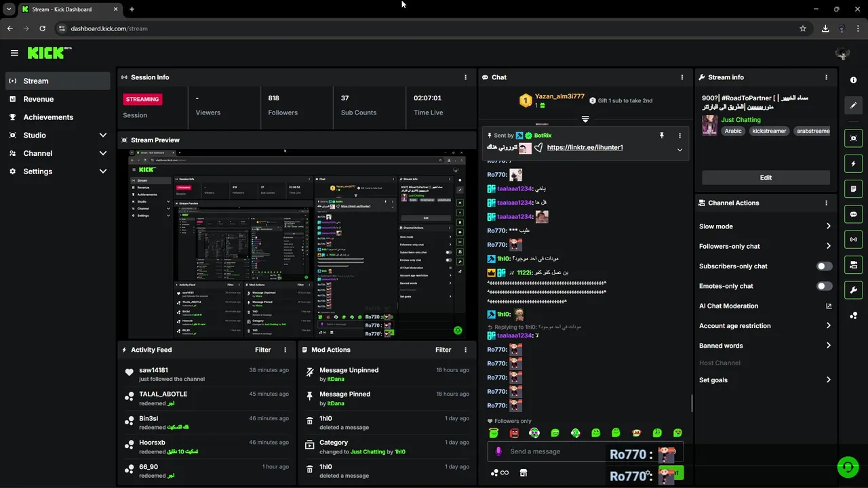Toggle the stream preview widget icon in the right rail
The width and height of the screenshot is (868, 488).
point(853,138)
